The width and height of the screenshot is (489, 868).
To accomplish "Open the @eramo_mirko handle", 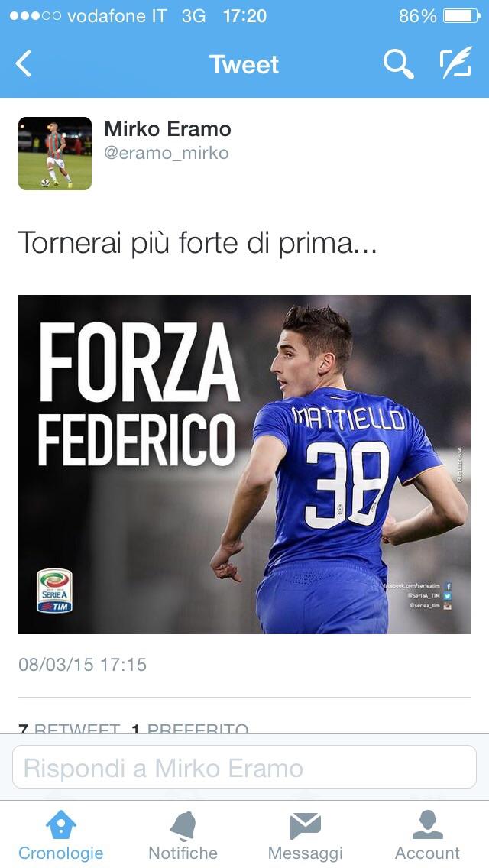I will [166, 153].
